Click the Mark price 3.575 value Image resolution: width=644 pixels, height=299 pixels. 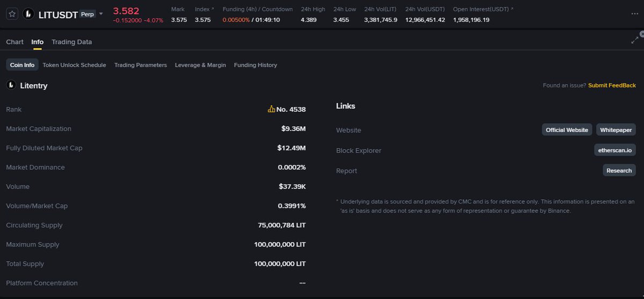pos(179,20)
